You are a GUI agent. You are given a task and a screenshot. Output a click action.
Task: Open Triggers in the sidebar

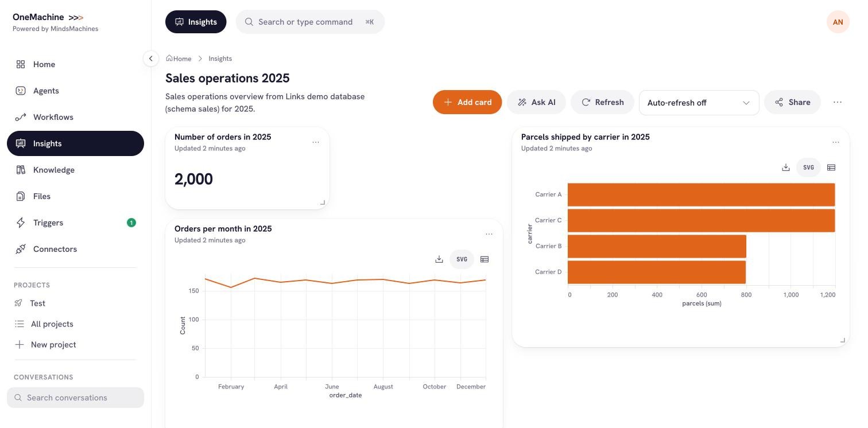coord(75,223)
